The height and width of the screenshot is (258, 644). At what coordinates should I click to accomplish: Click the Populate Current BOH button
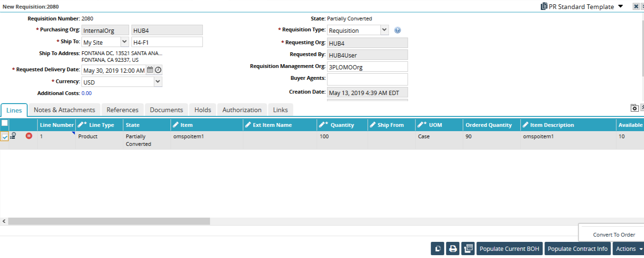(509, 248)
